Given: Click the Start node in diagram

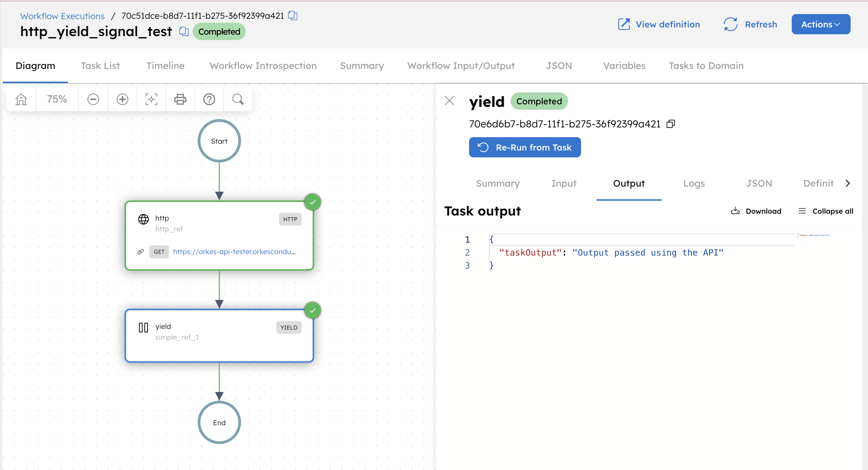Looking at the screenshot, I should [219, 141].
